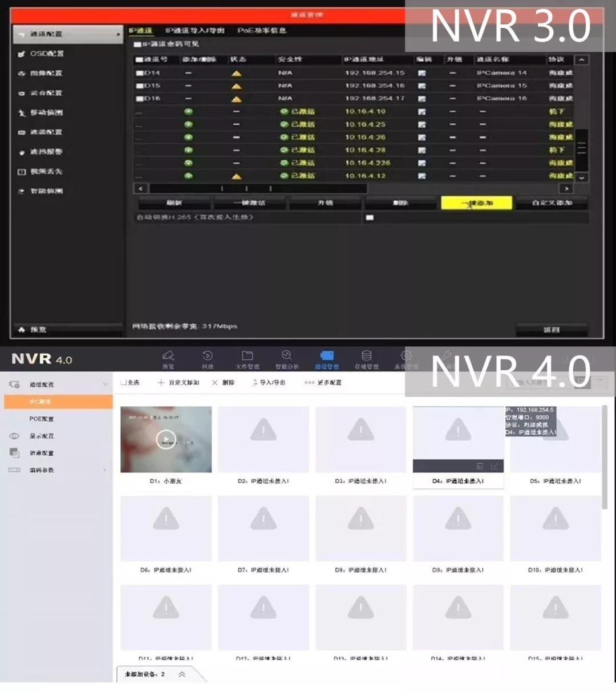Switch to the IP通道 tab
Viewport: 616px width, 693px height.
pos(140,31)
